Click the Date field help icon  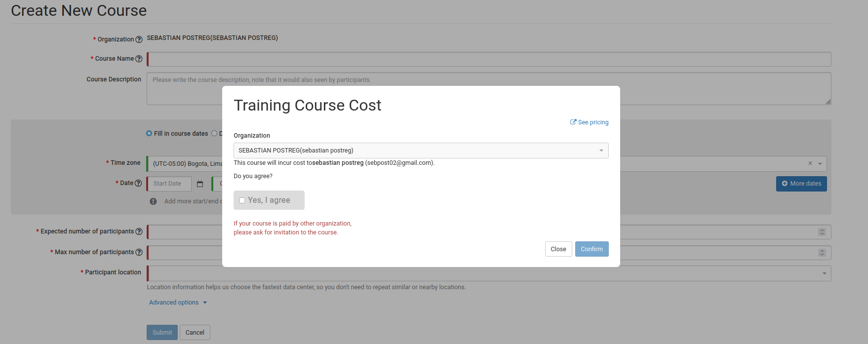(138, 183)
